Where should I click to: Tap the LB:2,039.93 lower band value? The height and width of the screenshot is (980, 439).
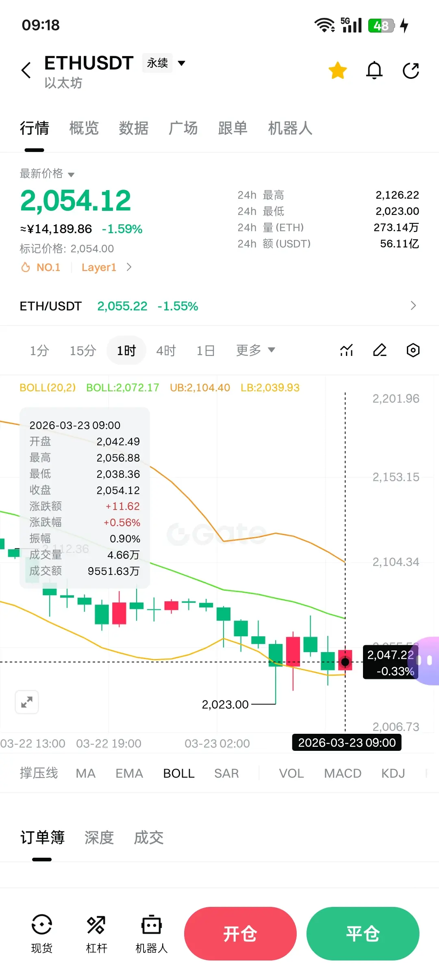pyautogui.click(x=270, y=388)
